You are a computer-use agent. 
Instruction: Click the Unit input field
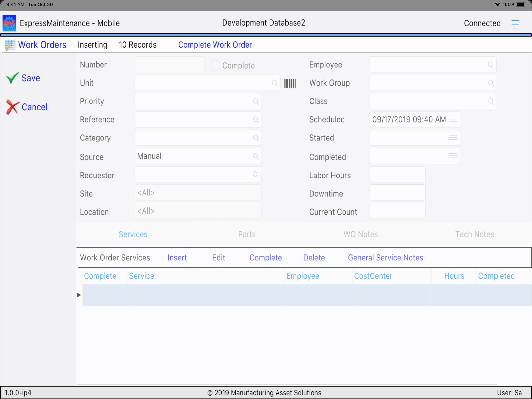point(207,83)
